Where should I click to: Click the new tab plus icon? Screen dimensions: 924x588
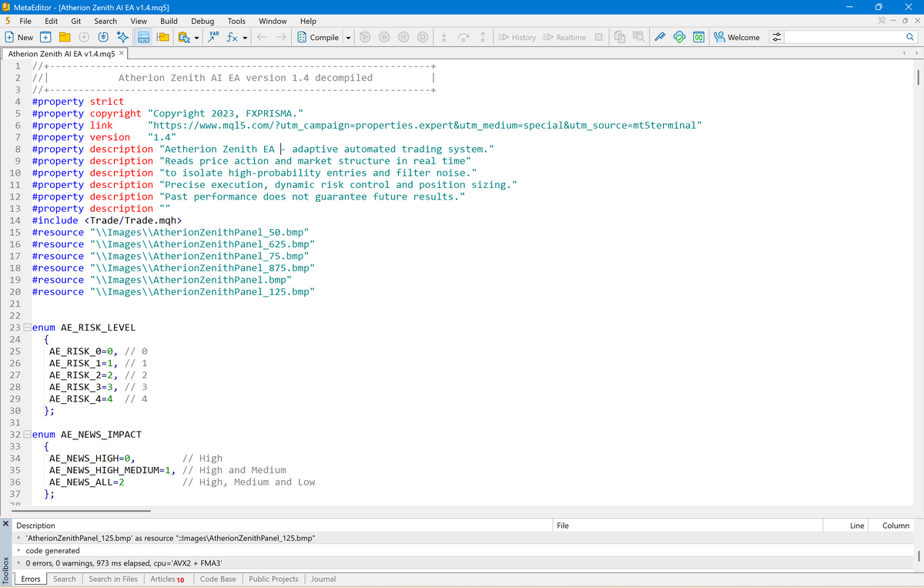[45, 37]
